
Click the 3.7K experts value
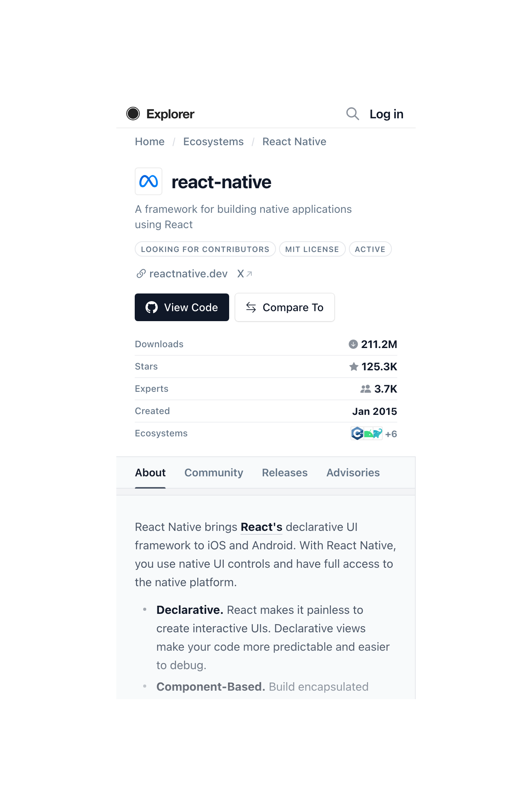point(386,389)
